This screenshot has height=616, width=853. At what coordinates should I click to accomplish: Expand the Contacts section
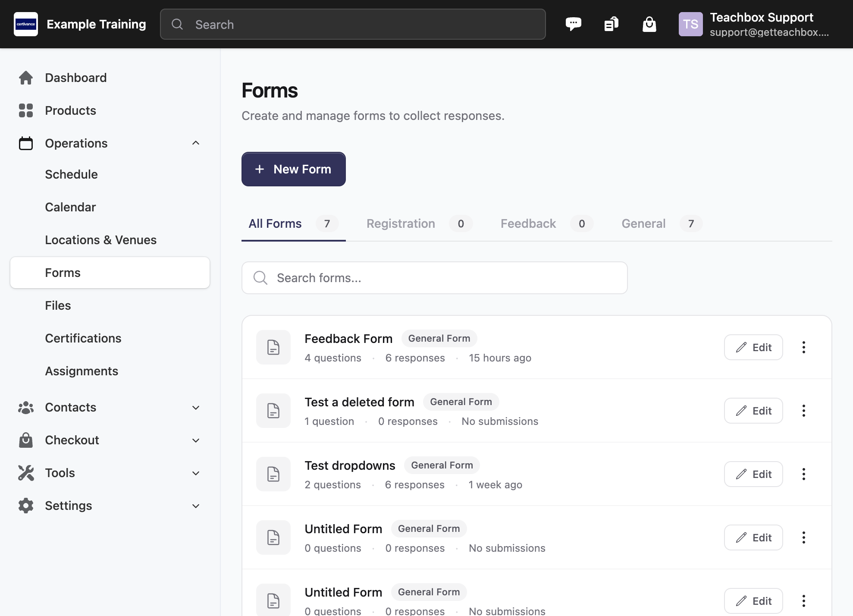coord(196,407)
